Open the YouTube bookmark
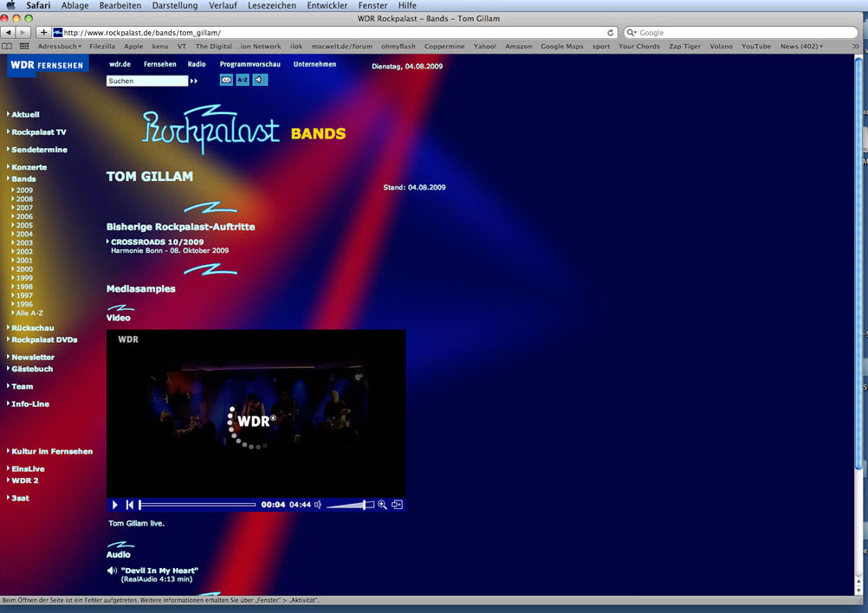The image size is (868, 613). coord(755,47)
